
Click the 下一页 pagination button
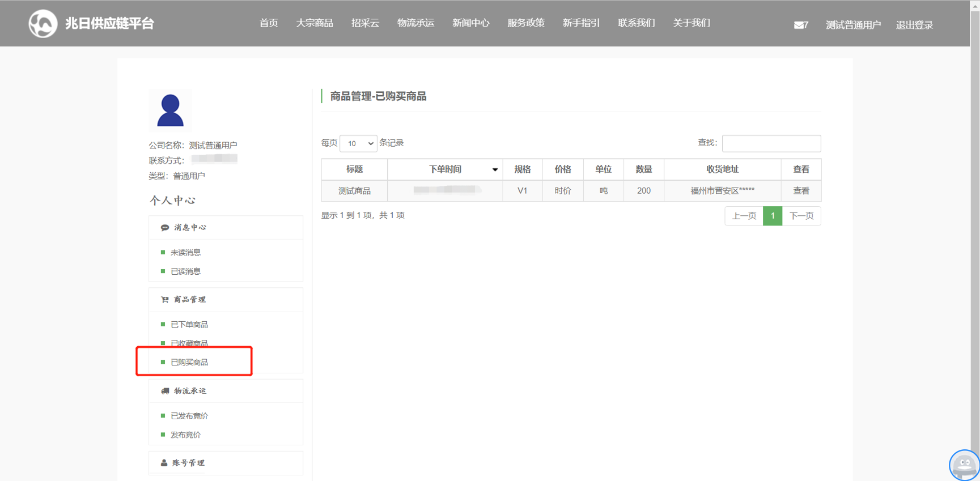pos(801,216)
